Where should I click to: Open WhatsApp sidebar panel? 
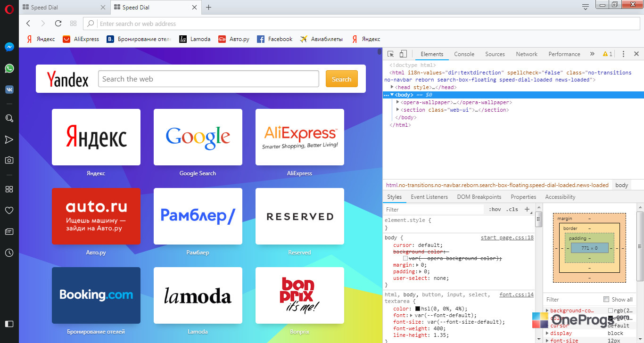click(9, 68)
